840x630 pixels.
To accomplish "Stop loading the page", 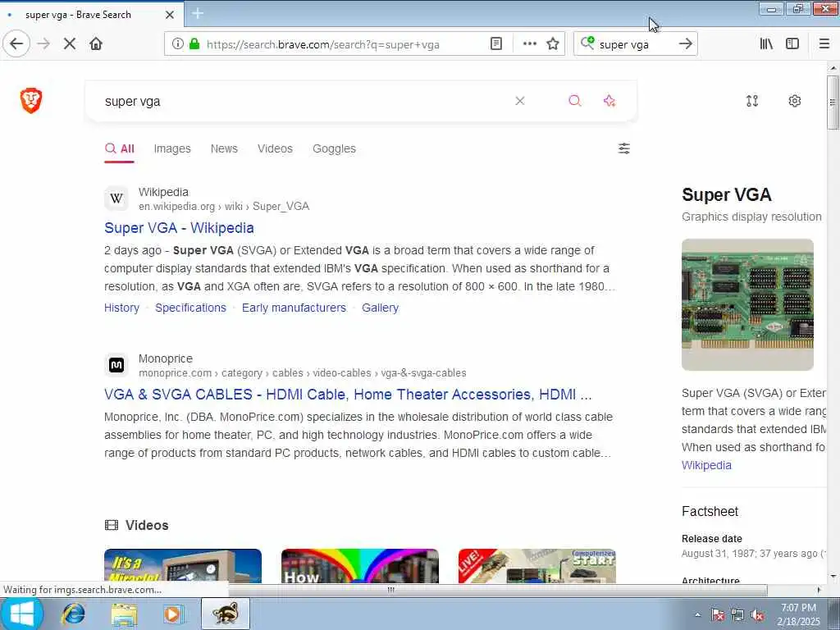I will point(70,43).
